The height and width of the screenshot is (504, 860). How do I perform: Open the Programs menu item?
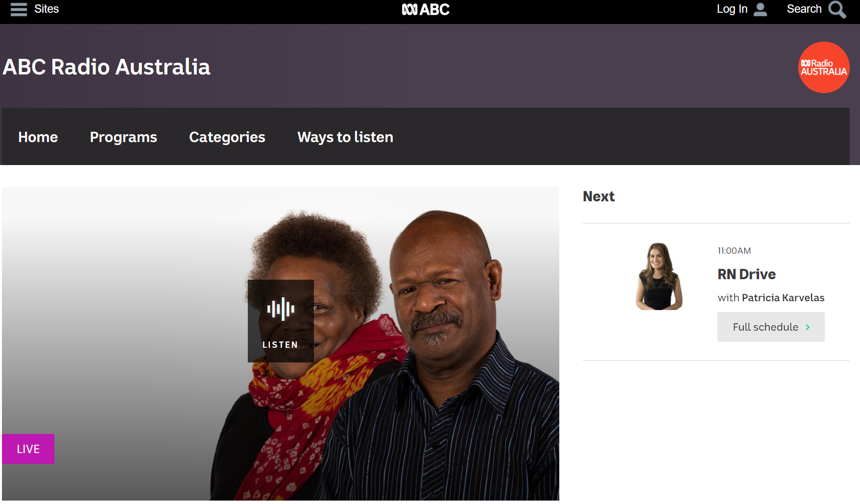[123, 137]
